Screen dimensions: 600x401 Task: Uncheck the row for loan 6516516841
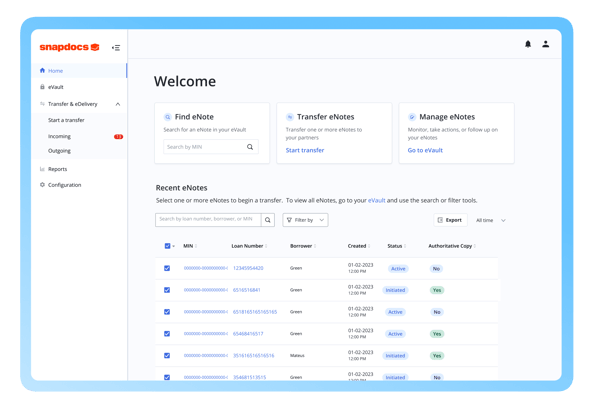167,290
